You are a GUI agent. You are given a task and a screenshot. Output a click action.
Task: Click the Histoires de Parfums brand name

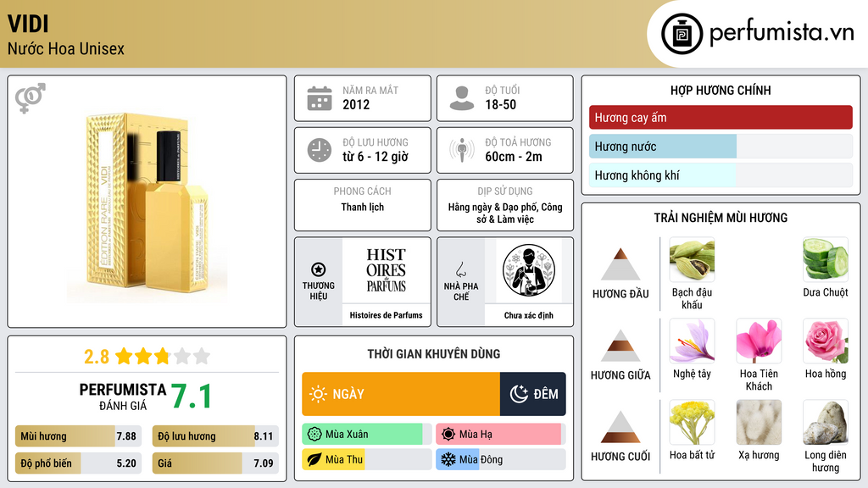pyautogui.click(x=386, y=315)
